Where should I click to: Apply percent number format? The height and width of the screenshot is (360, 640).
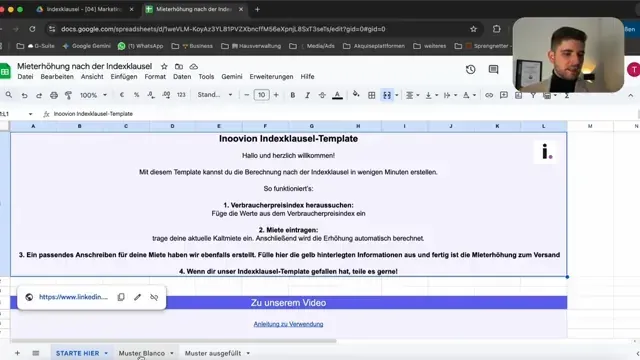(x=136, y=95)
